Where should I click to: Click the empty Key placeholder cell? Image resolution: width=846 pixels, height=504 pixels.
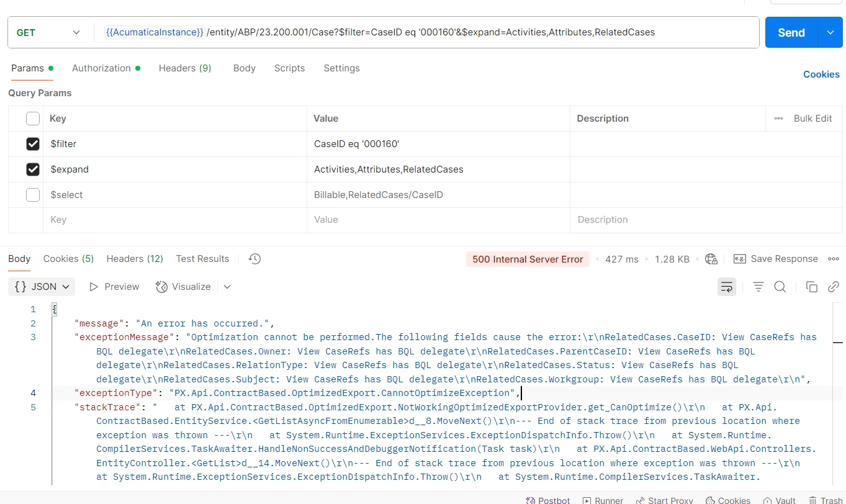coord(175,220)
